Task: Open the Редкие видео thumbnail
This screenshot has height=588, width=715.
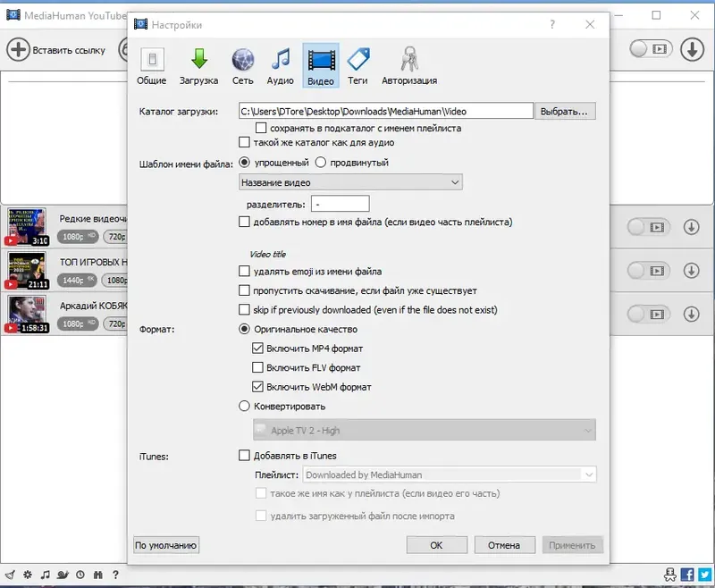Action: (27, 227)
